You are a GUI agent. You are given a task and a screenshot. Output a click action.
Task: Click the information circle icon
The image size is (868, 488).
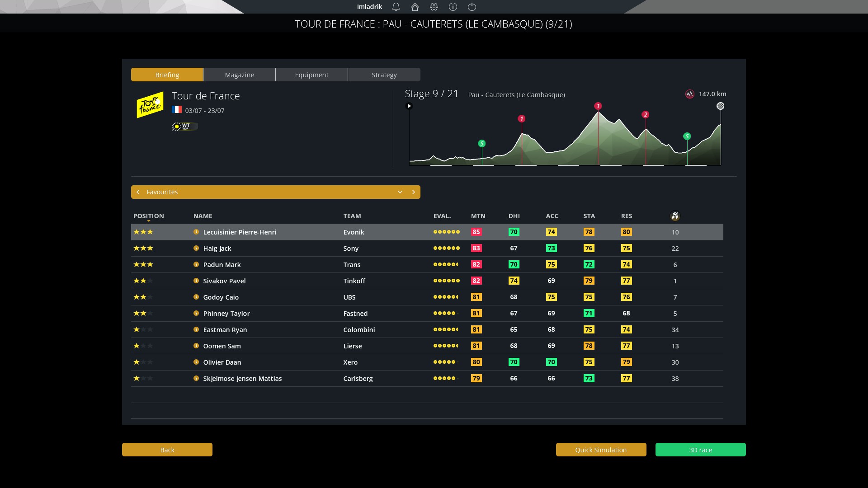point(453,7)
